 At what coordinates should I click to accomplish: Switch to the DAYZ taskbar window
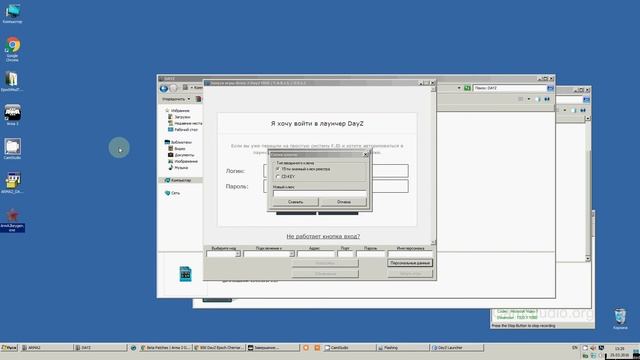click(100, 348)
